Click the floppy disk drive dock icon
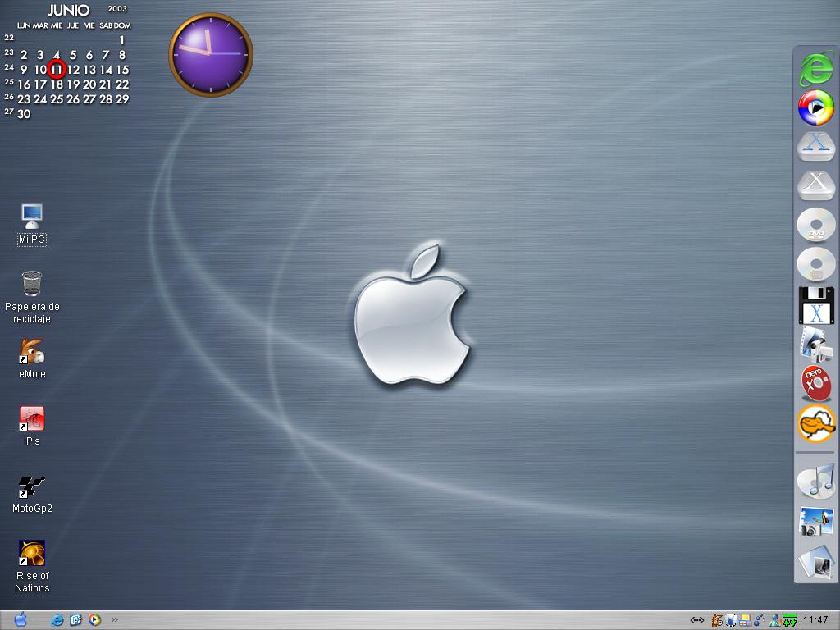The image size is (840, 630). (x=815, y=305)
